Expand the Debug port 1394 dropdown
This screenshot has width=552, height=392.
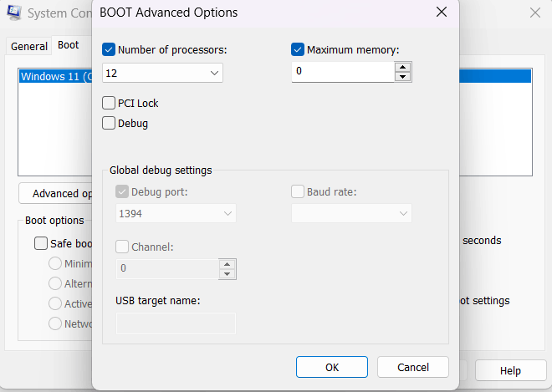tap(176, 213)
